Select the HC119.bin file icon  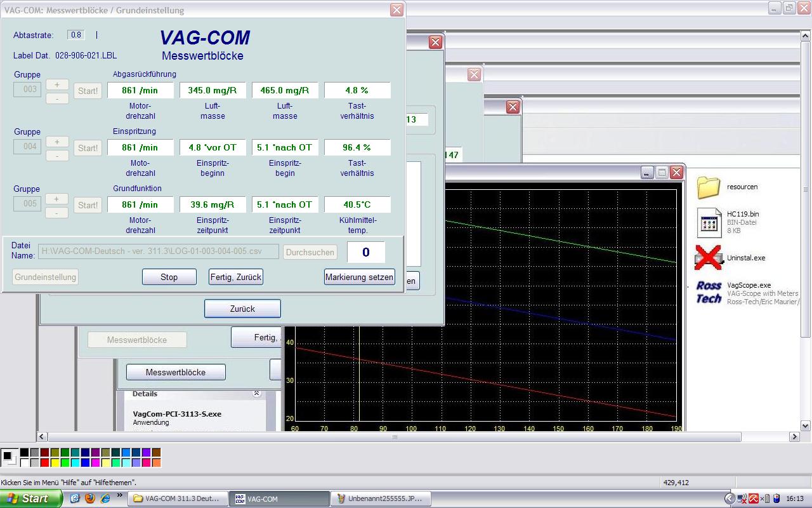click(709, 222)
